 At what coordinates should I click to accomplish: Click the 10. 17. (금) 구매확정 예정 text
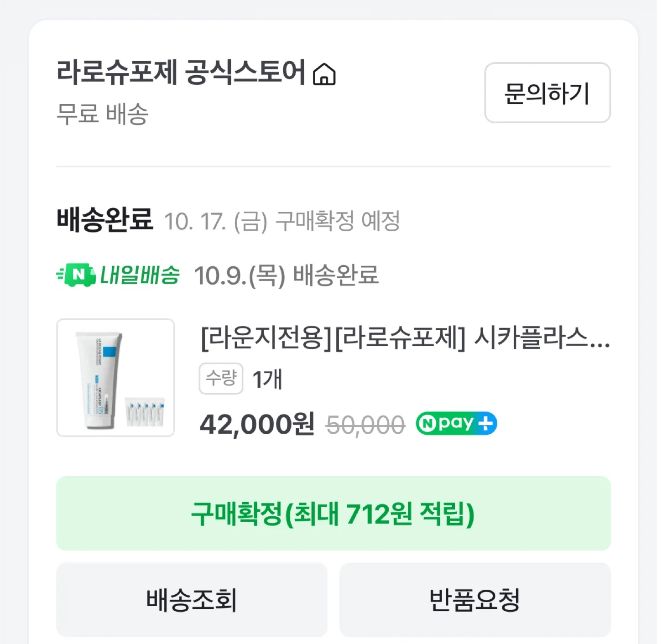click(x=282, y=222)
